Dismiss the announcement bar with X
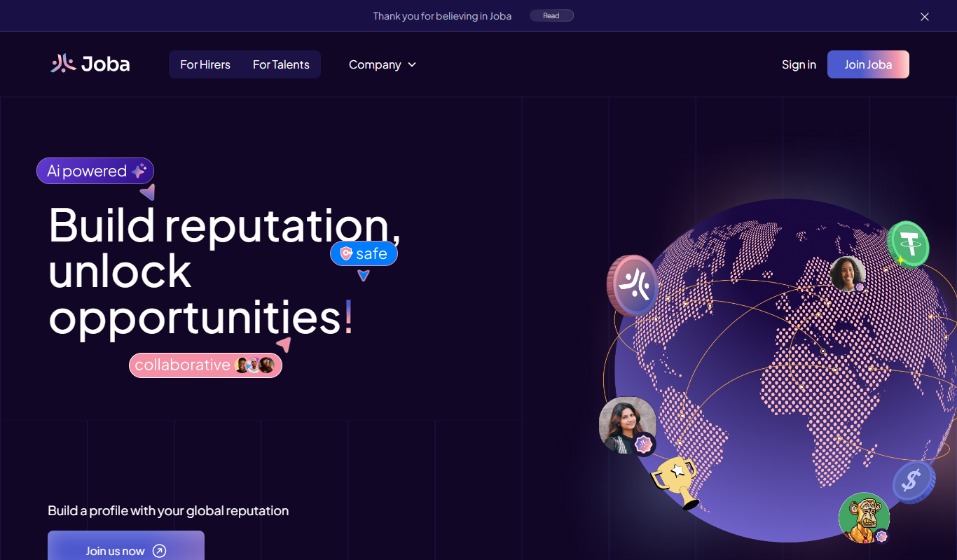 click(925, 17)
